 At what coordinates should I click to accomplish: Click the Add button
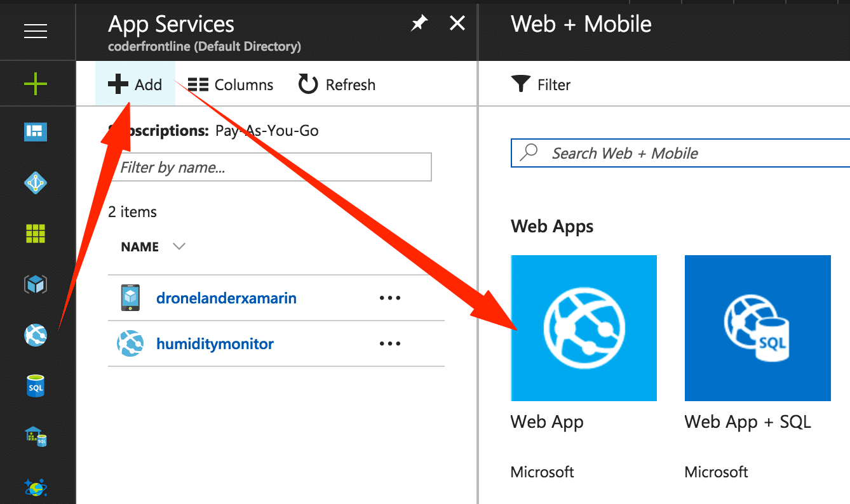point(135,84)
